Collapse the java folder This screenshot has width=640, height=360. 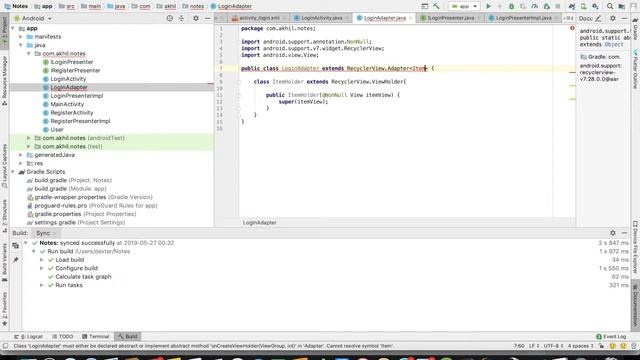(21, 45)
